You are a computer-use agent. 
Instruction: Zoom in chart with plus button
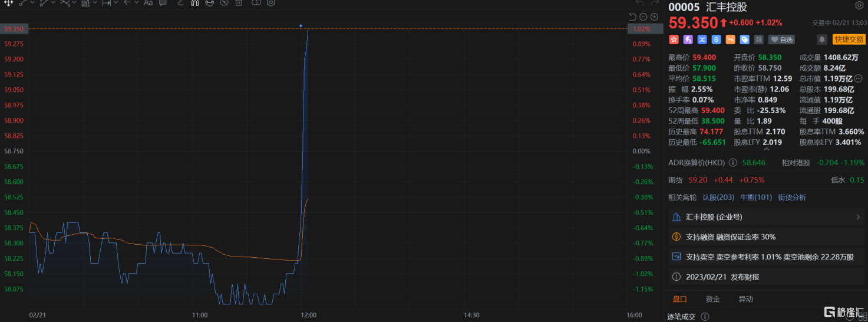tap(654, 17)
